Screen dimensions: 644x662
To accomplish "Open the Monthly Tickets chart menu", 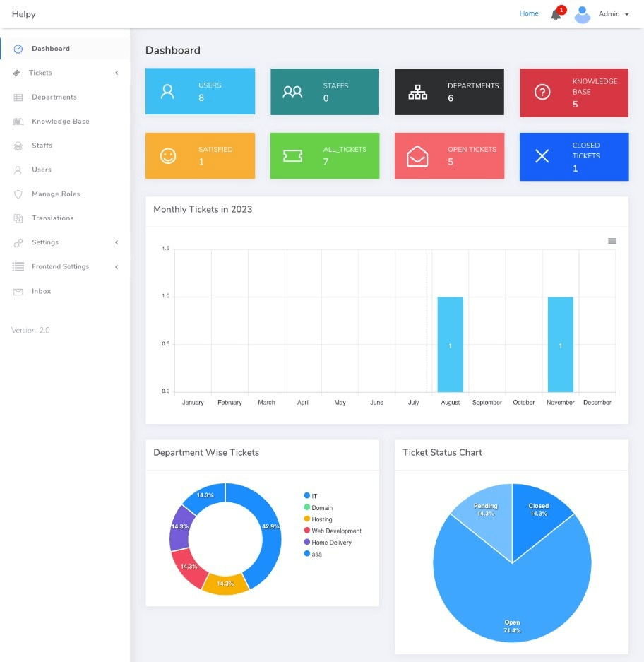I will coord(612,241).
